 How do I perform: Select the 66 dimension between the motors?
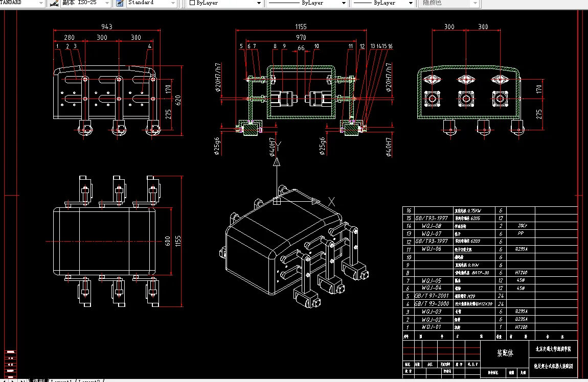coord(301,48)
